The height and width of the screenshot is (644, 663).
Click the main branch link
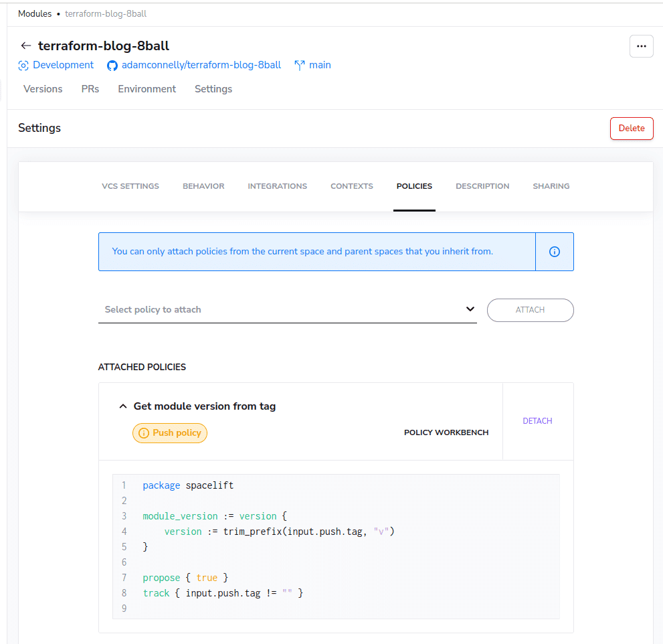coord(320,65)
